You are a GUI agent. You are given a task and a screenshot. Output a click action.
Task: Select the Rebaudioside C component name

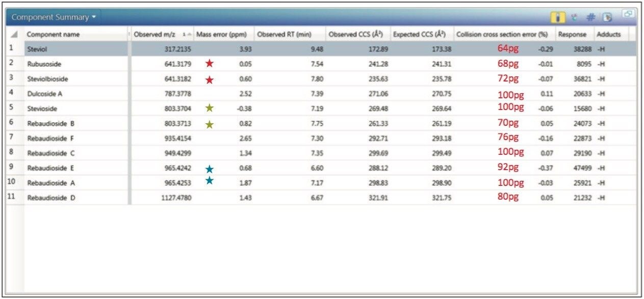pyautogui.click(x=51, y=153)
